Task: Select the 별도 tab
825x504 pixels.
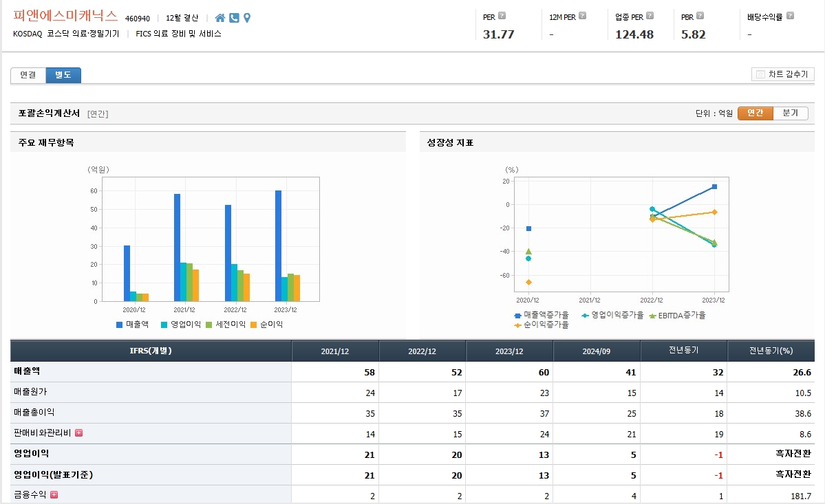Action: point(63,75)
